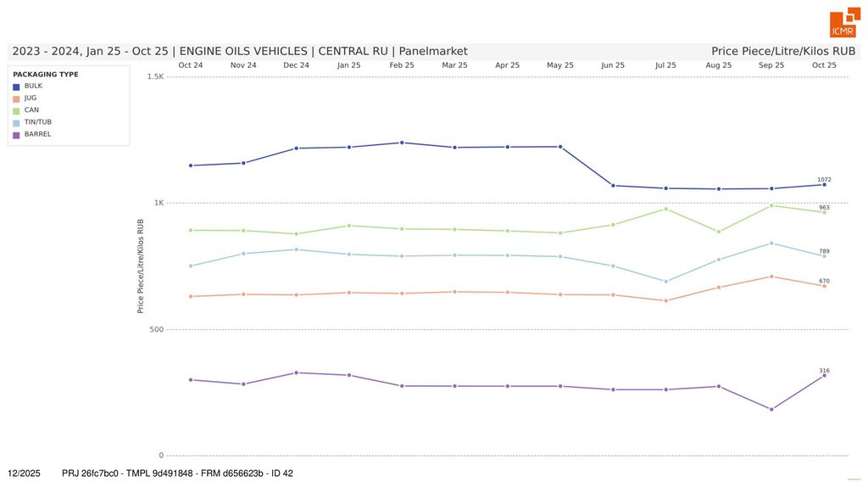The image size is (868, 487).
Task: Click the CAN data point labeled 963
Action: click(824, 212)
